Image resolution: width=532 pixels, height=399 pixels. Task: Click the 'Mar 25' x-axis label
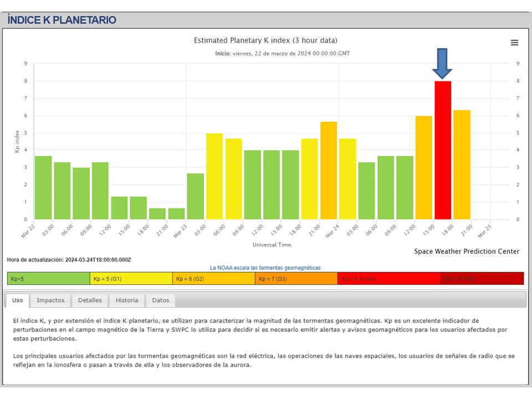(484, 231)
